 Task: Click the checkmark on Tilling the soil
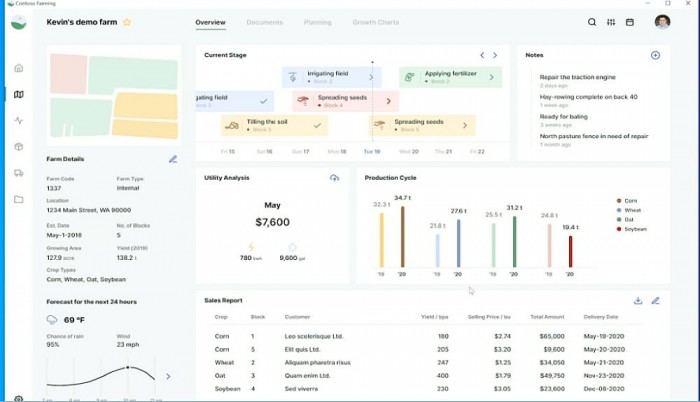[x=317, y=125]
